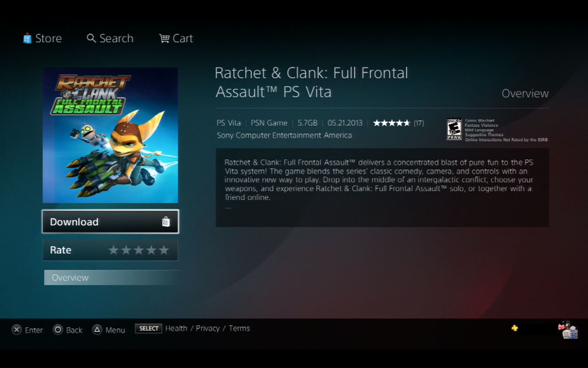Viewport: 588px width, 368px height.
Task: Select the Overview tab under Rate
Action: coord(110,278)
